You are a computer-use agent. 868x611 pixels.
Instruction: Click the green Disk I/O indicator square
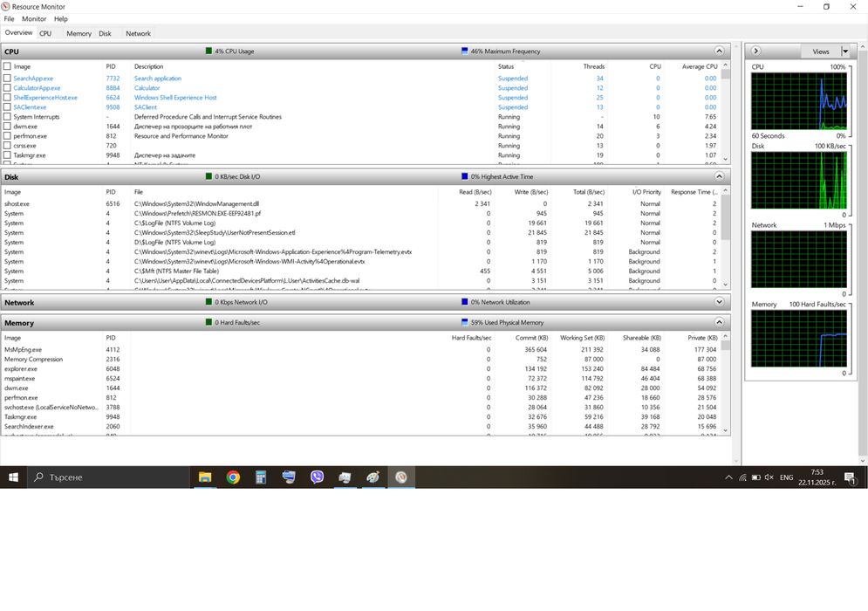208,176
